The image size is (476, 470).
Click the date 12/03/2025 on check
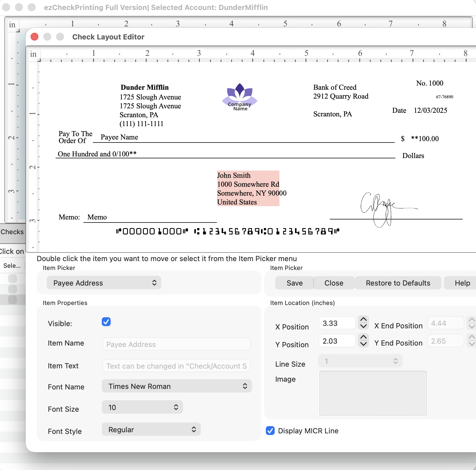[x=430, y=110]
